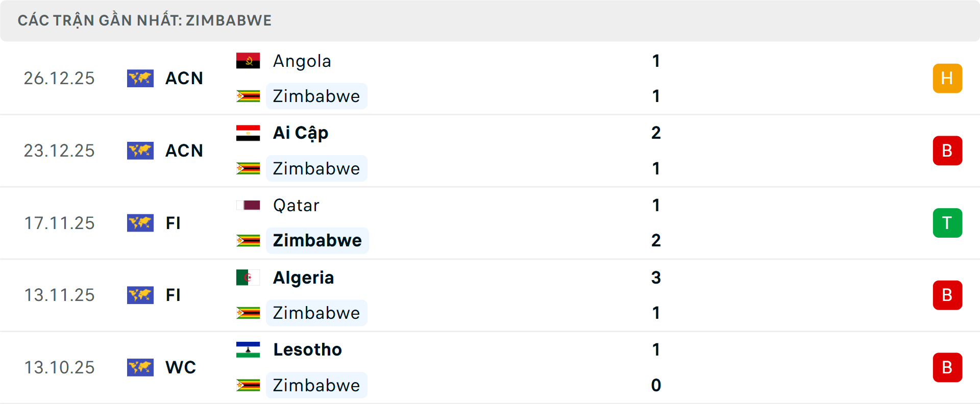The image size is (980, 404).
Task: Click the FI competition icon for the Qatar match
Action: coord(140,223)
